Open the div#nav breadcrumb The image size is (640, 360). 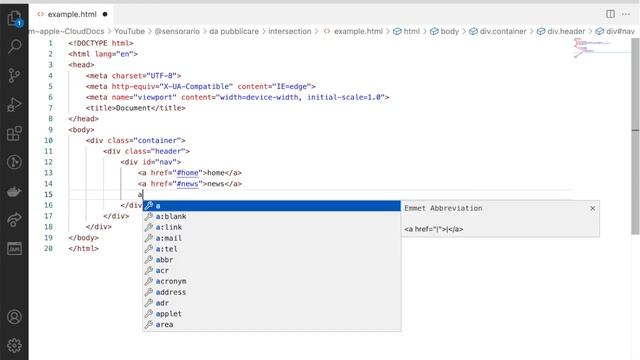(615, 31)
